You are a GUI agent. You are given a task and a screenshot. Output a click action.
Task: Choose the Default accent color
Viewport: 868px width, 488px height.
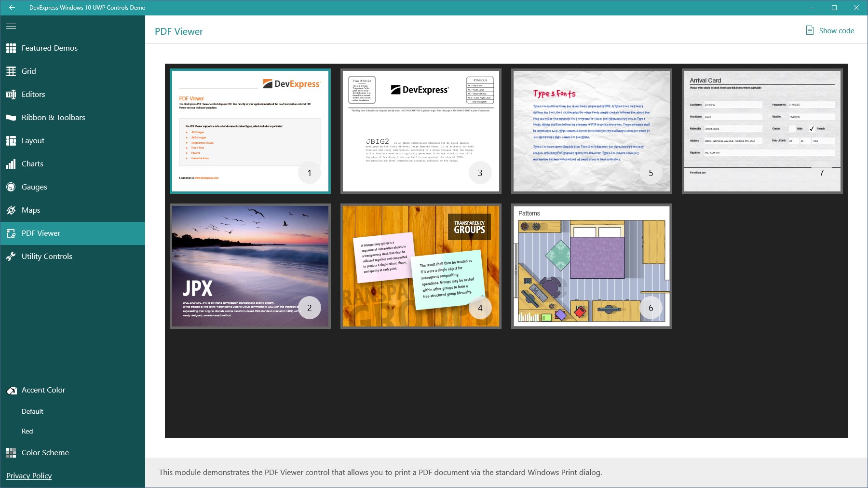[32, 411]
